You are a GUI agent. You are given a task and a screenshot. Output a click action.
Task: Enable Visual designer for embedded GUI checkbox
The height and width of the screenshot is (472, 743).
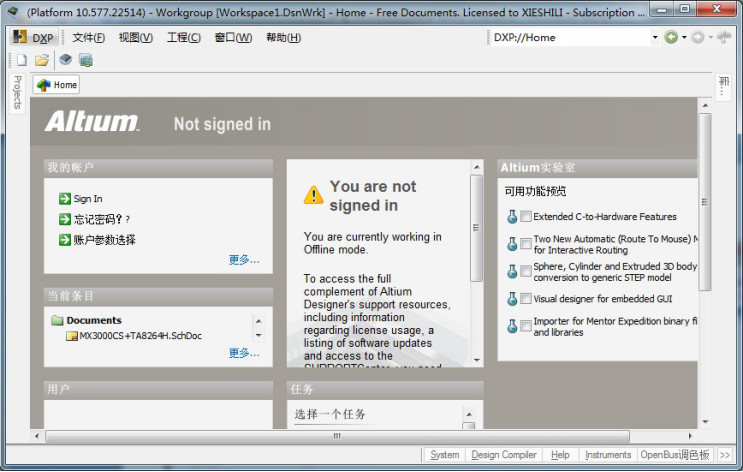click(x=526, y=299)
